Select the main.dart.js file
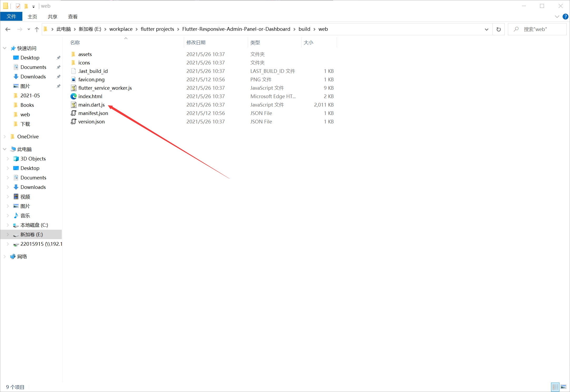The image size is (570, 392). click(x=91, y=105)
